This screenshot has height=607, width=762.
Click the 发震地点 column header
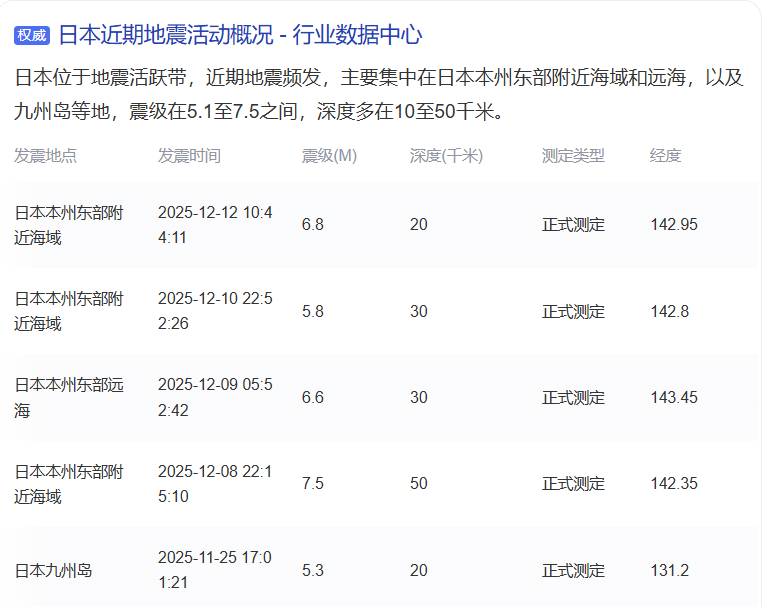45,156
